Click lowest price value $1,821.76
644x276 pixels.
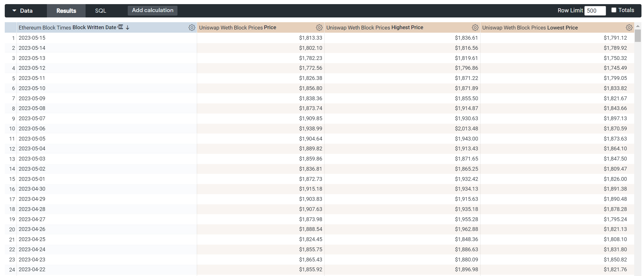(615, 269)
